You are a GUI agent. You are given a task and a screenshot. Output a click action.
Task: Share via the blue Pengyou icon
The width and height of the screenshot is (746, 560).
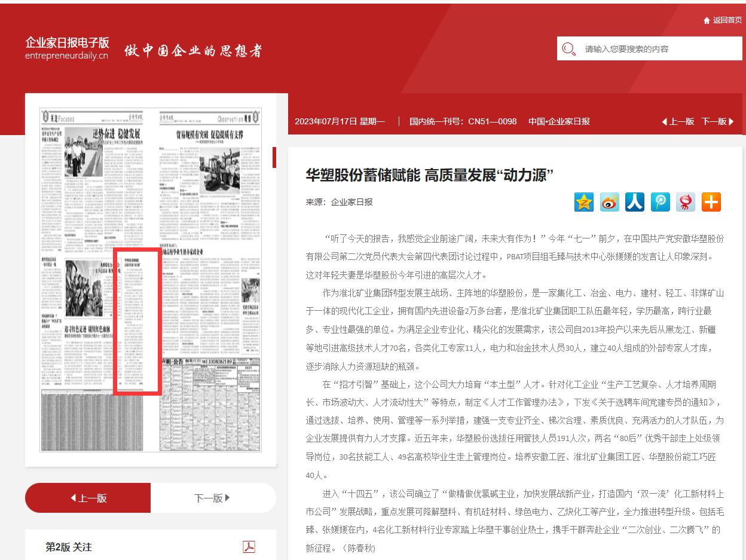(x=661, y=202)
